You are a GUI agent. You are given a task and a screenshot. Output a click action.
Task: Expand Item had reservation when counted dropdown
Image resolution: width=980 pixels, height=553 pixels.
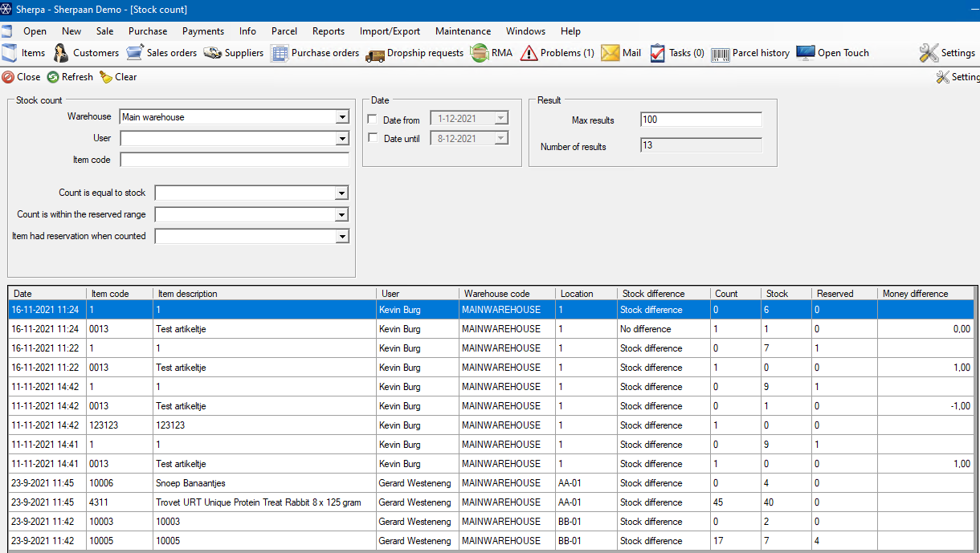pos(342,237)
